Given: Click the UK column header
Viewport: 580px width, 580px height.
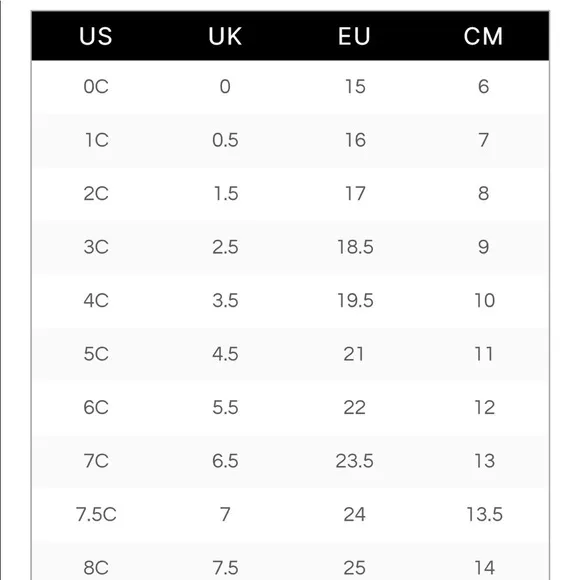Looking at the screenshot, I should [225, 36].
